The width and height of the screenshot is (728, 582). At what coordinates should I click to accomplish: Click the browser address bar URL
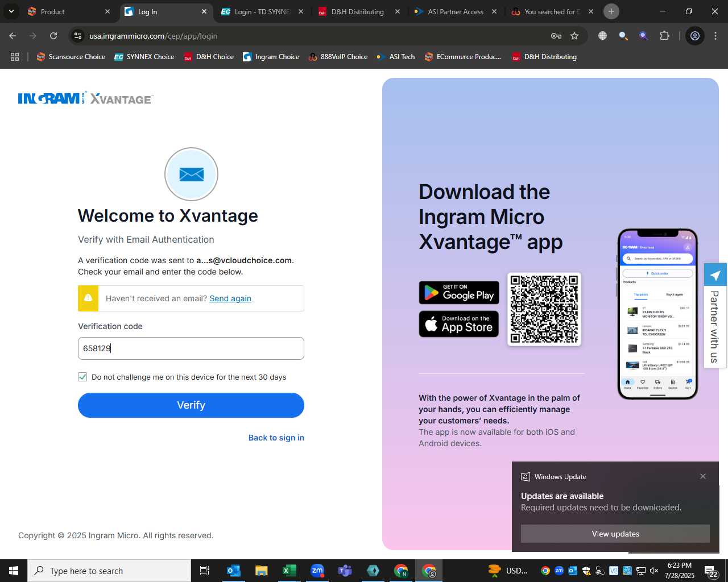tap(154, 36)
